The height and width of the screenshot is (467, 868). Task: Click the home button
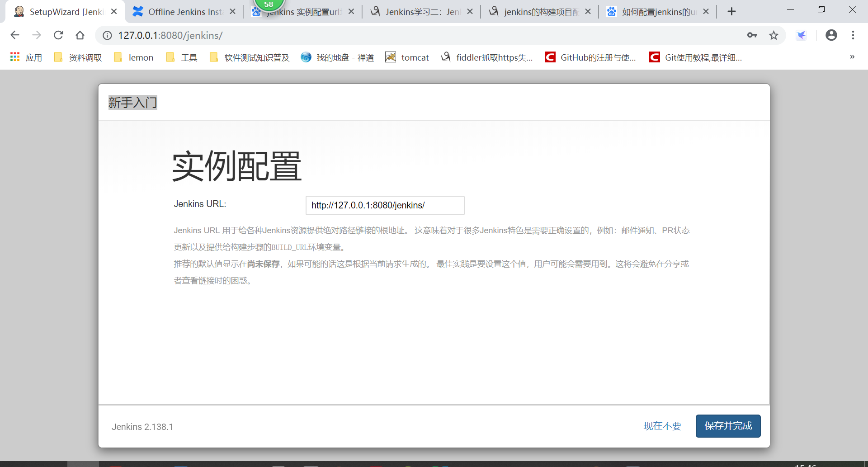[x=80, y=35]
